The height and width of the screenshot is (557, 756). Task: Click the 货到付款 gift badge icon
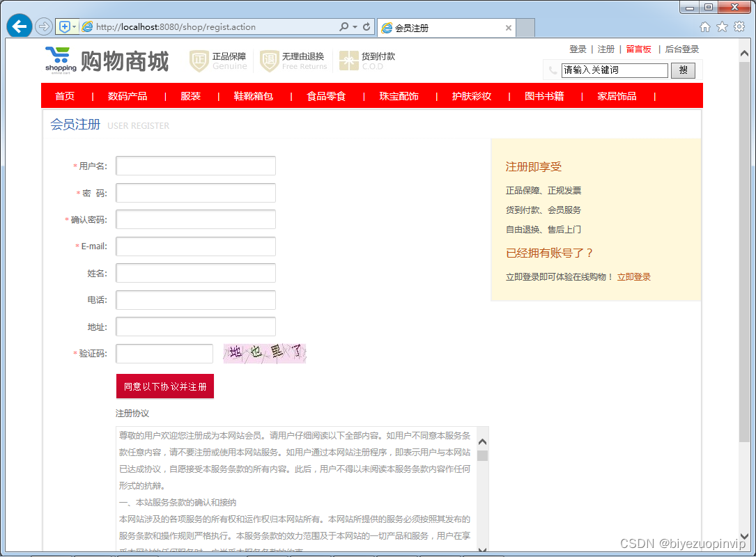click(348, 61)
